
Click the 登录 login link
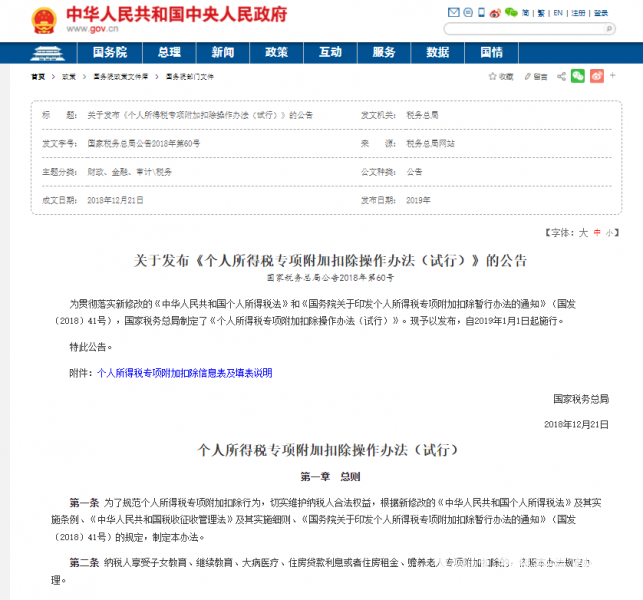coord(601,13)
